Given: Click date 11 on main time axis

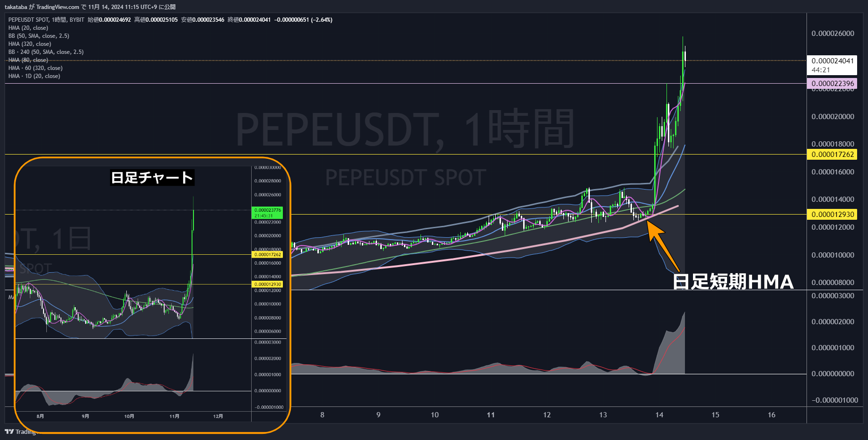Looking at the screenshot, I should click(491, 415).
